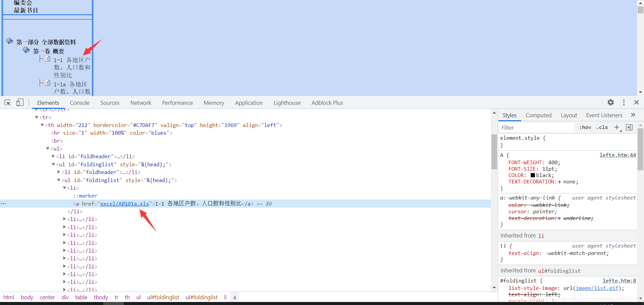This screenshot has width=644, height=305.
Task: Expand first li id=foldheader node
Action: (x=53, y=156)
